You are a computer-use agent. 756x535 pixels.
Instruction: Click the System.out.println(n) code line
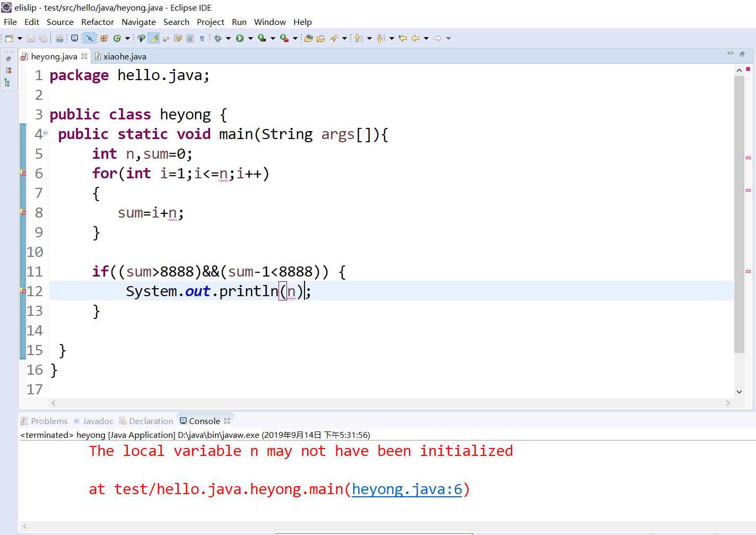tap(219, 291)
